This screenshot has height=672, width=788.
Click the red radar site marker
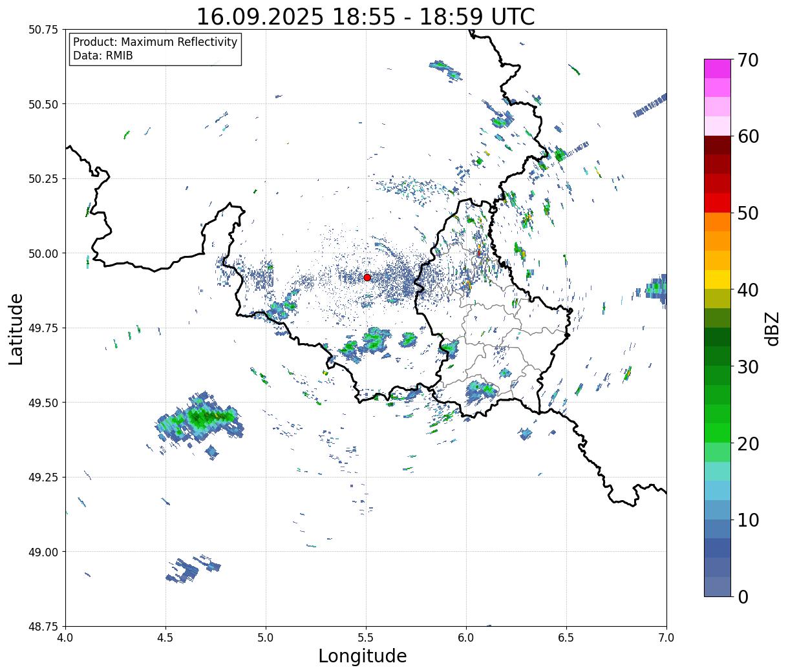pos(367,277)
